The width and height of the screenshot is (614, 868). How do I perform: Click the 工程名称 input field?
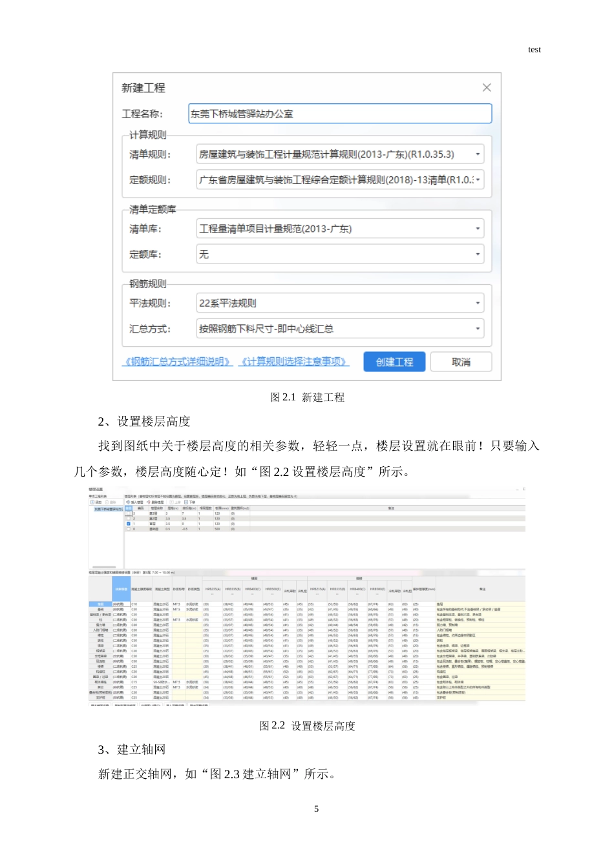340,114
